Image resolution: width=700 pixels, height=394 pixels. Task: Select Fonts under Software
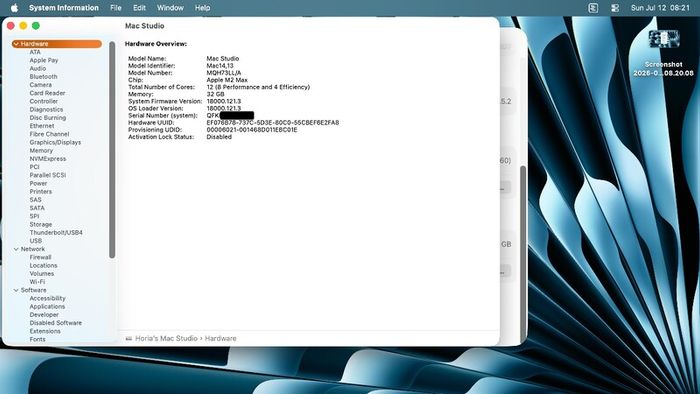click(x=38, y=339)
